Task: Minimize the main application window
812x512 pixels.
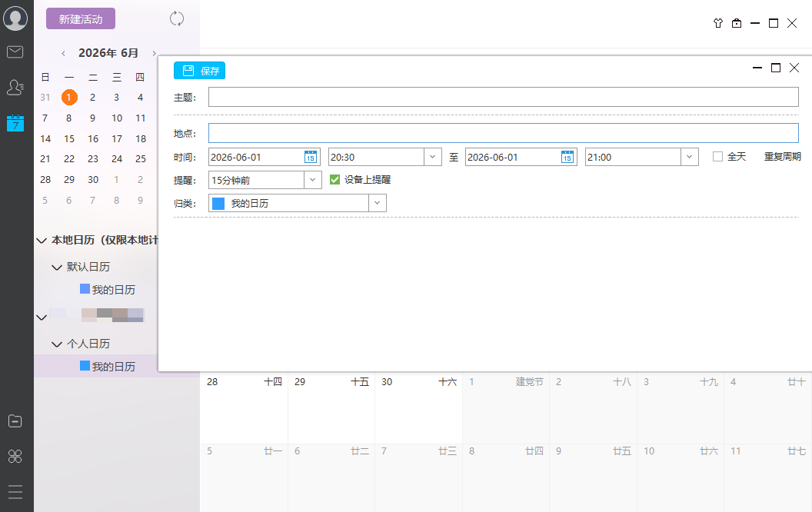Action: pyautogui.click(x=755, y=23)
